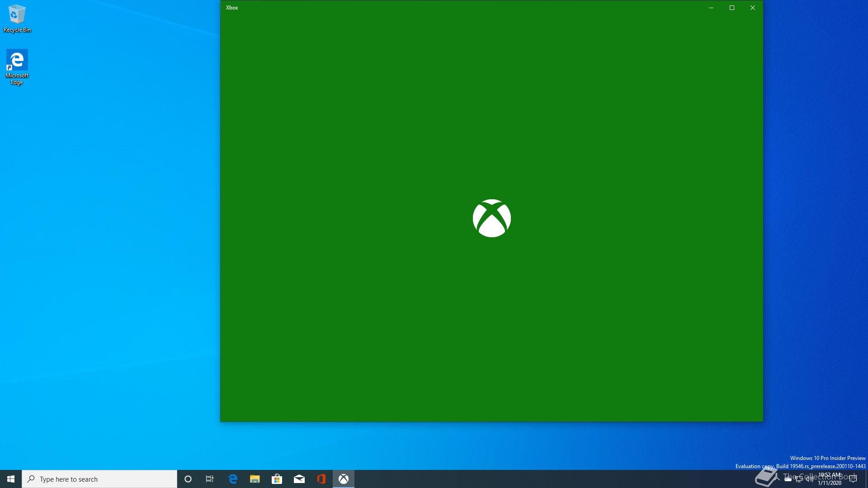The image size is (868, 488).
Task: Open the Recycle Bin desktop icon
Action: click(x=17, y=19)
